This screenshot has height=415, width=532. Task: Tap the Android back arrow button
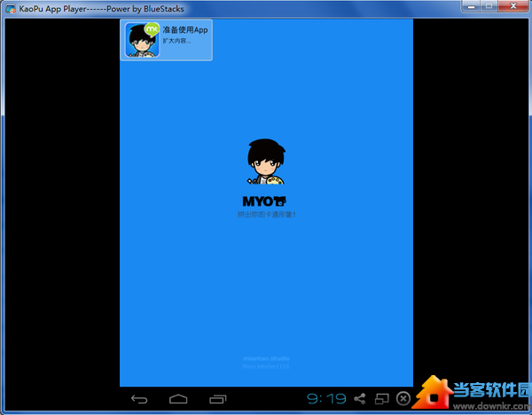coord(139,399)
